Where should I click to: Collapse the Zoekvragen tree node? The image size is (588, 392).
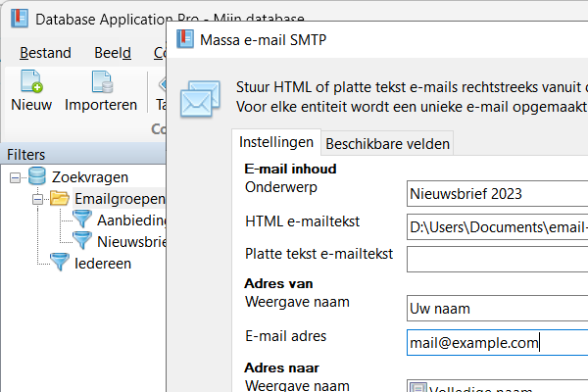tap(17, 177)
